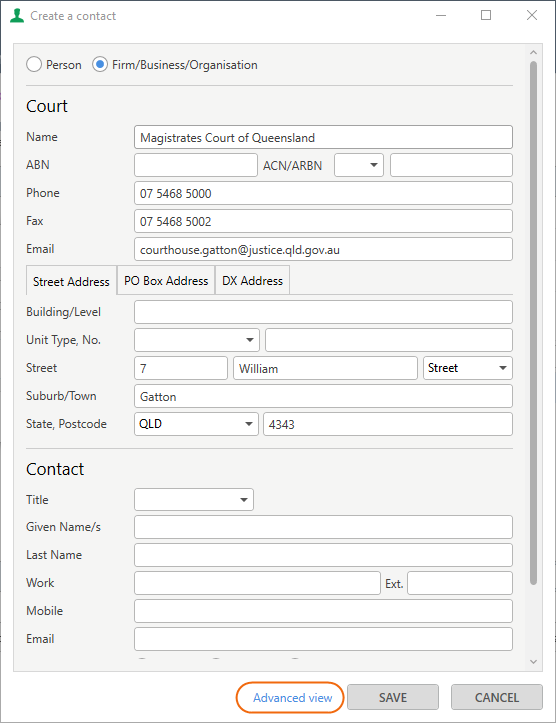Click the scrollbar down arrow
Viewport: 556px width, 723px height.
(533, 662)
